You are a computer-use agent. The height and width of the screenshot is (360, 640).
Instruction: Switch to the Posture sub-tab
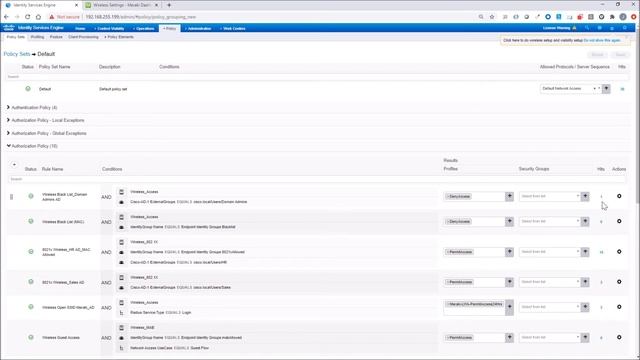click(56, 37)
